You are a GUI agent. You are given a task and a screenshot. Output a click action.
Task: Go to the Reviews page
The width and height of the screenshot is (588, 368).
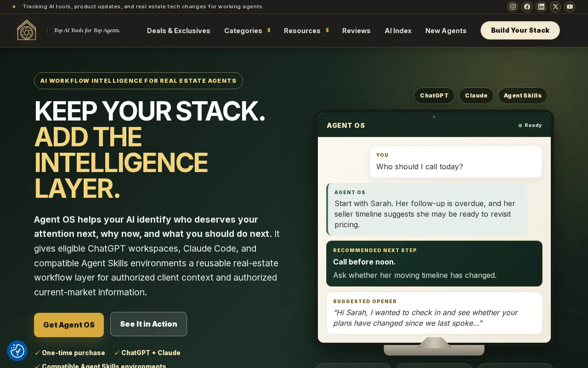click(356, 30)
